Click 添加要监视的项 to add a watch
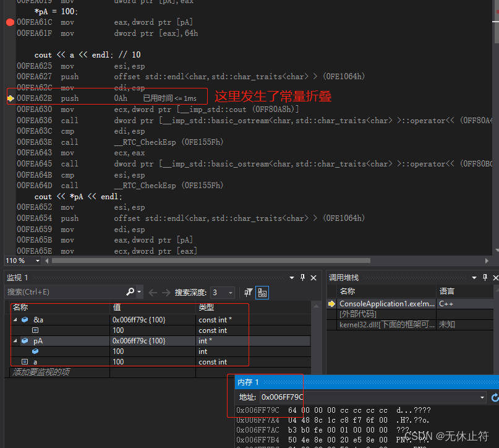 (x=41, y=373)
